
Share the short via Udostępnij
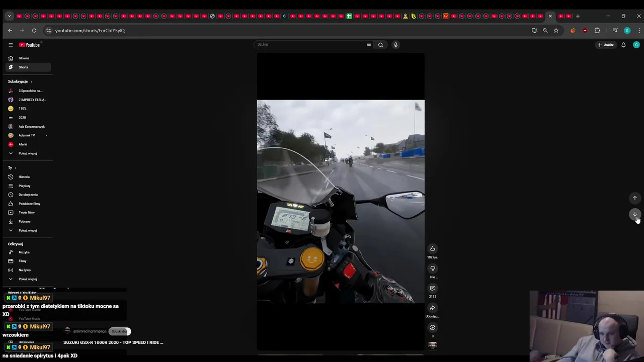click(x=432, y=308)
